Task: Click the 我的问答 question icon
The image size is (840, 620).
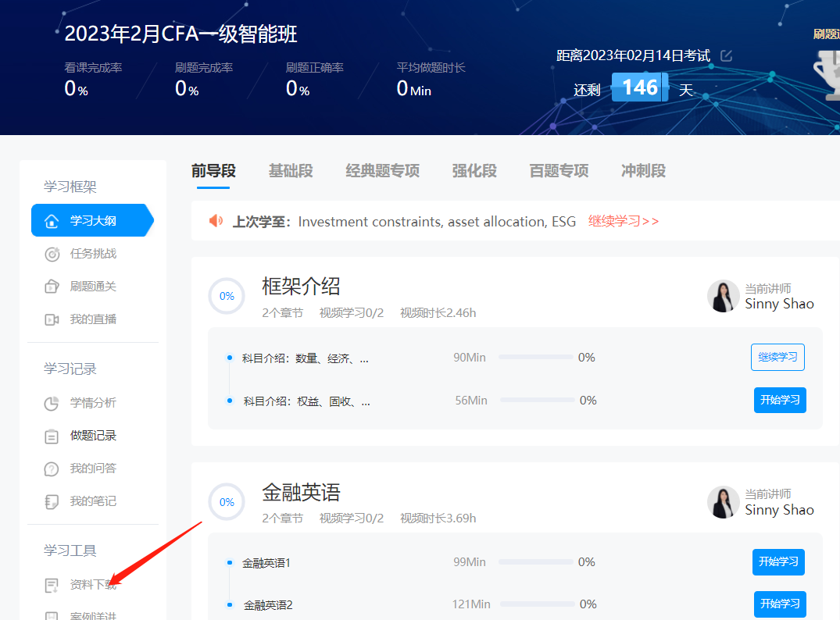Action: click(x=52, y=469)
